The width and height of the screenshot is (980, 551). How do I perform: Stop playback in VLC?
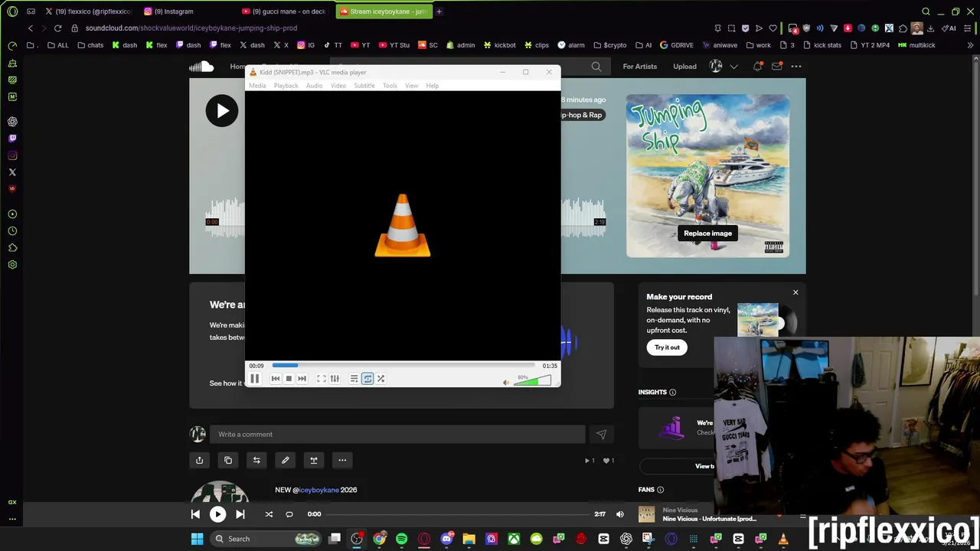click(289, 379)
